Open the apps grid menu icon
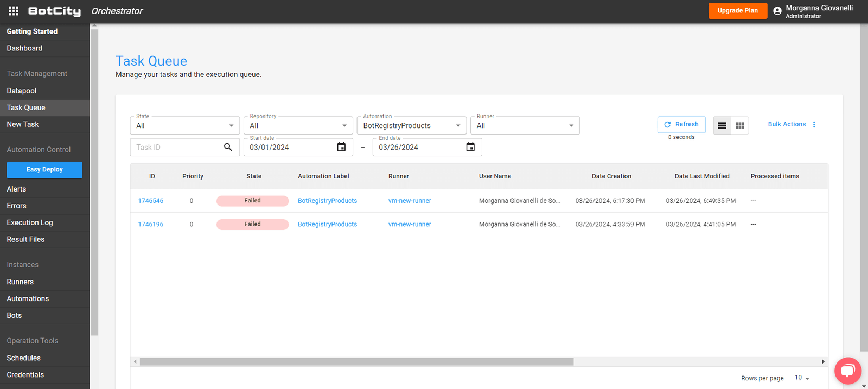 14,11
